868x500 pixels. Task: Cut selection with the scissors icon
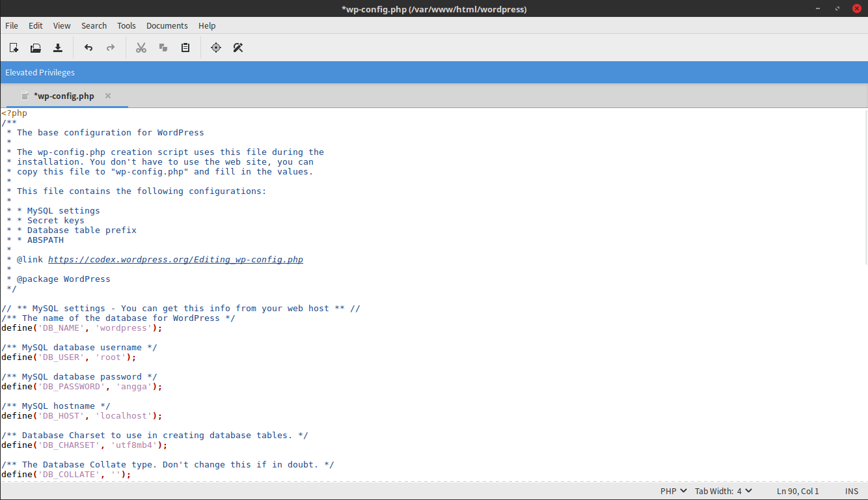tap(141, 48)
